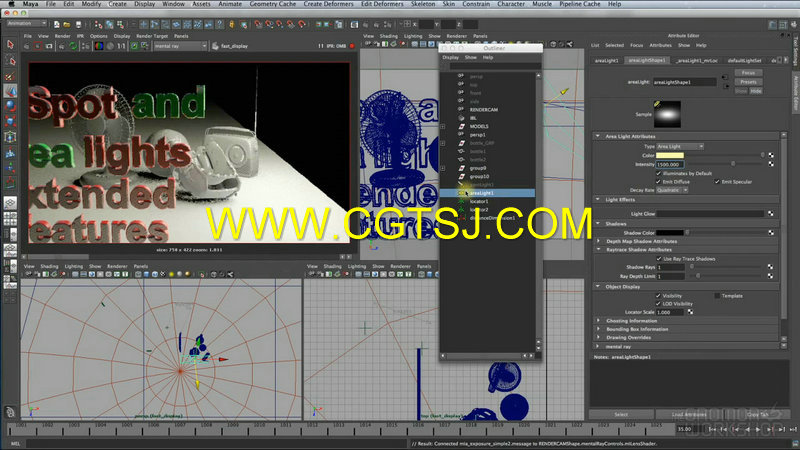Expand group9 in the Outliner
This screenshot has width=800, height=450.
pos(443,168)
